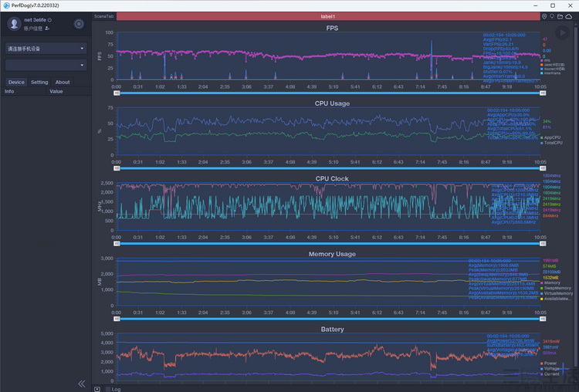Select the SceneTab label
Image resolution: width=579 pixels, height=392 pixels.
(x=103, y=16)
